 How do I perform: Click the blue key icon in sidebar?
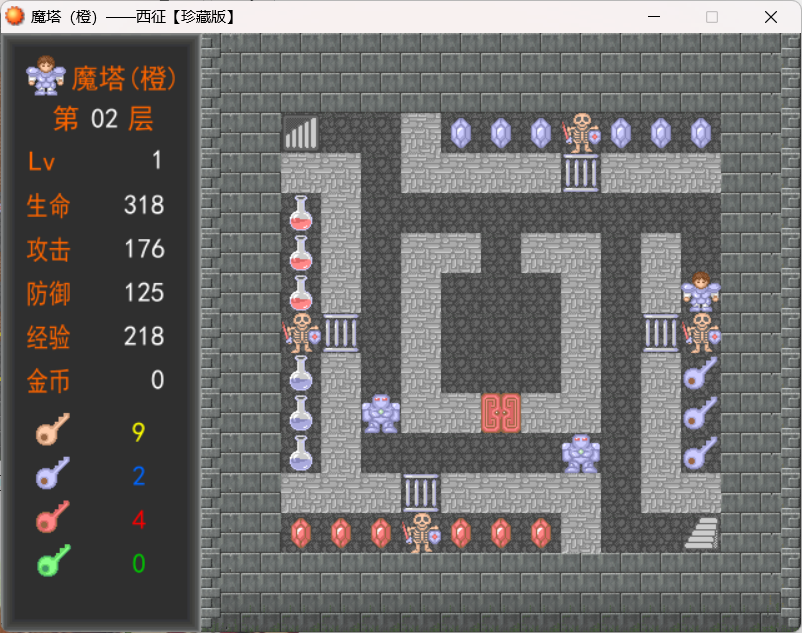click(53, 473)
